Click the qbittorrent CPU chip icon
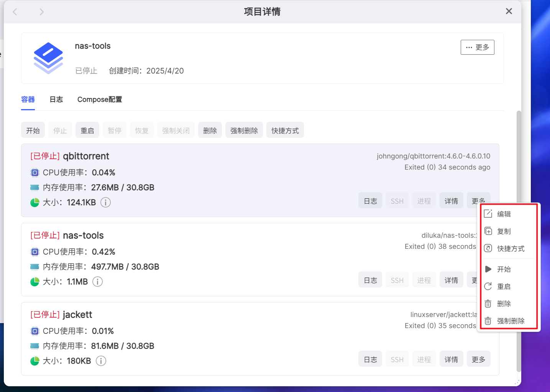The height and width of the screenshot is (392, 550). (x=35, y=173)
